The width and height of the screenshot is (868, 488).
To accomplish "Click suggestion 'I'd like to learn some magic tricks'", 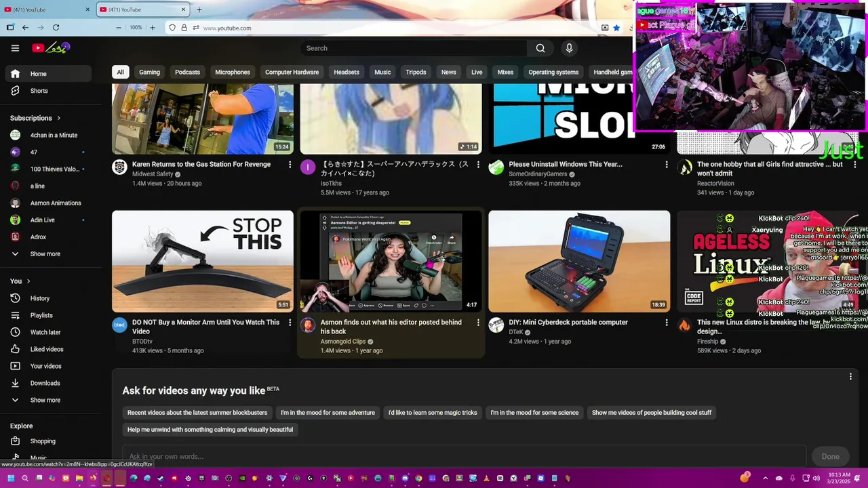I will tap(433, 413).
